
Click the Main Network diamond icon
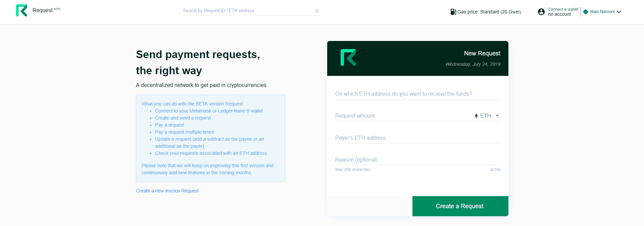(586, 12)
